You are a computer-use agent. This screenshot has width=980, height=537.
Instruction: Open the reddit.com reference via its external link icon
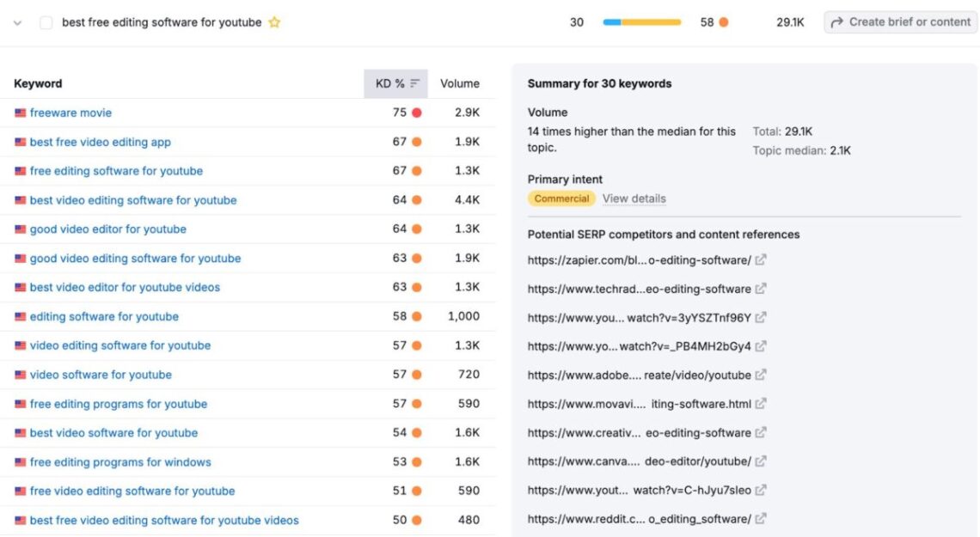click(762, 519)
